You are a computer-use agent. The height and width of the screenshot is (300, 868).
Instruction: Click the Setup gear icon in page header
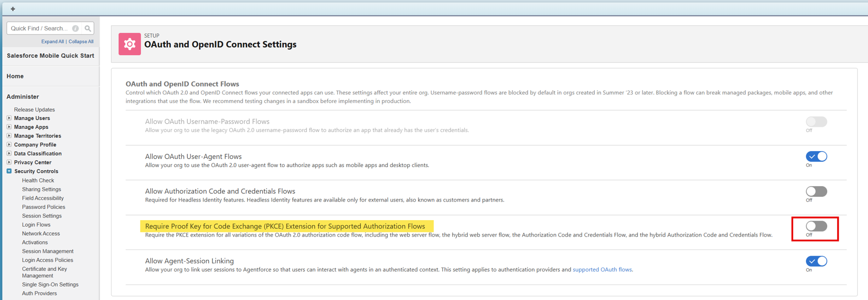tap(130, 44)
